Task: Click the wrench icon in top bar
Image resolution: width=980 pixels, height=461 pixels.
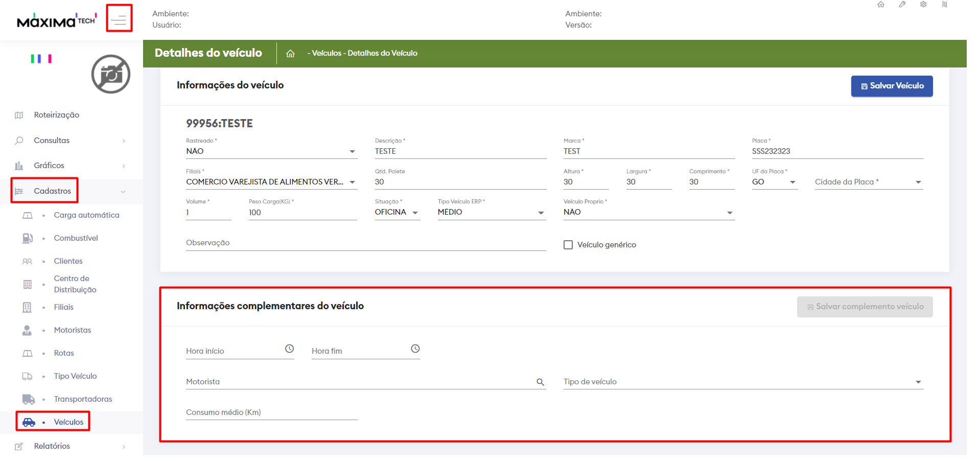Action: tap(902, 5)
